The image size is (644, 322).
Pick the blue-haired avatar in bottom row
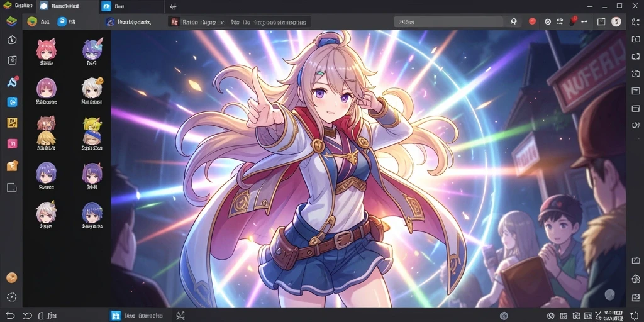click(92, 212)
